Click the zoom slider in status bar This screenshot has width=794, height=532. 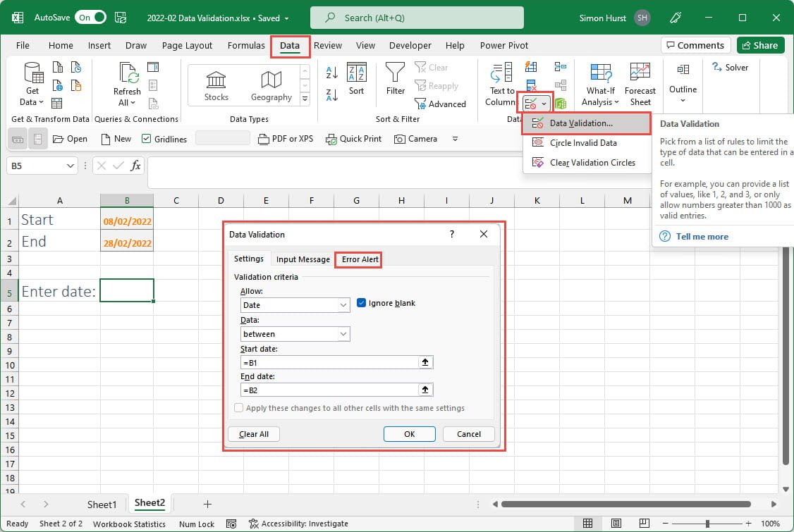[707, 524]
